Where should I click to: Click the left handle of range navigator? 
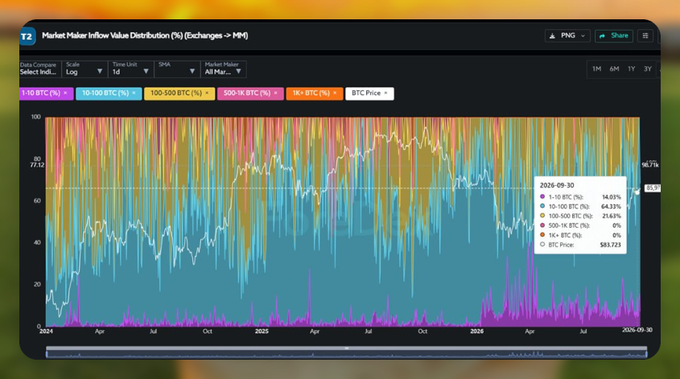(47, 354)
